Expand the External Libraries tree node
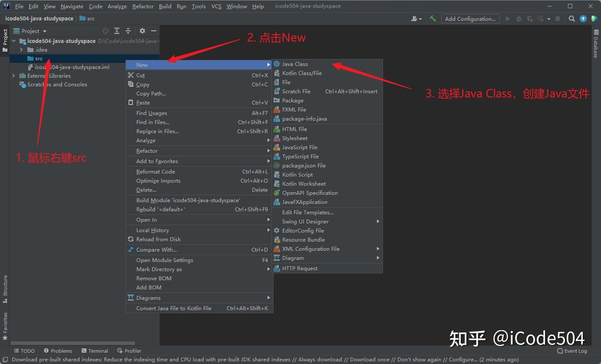The width and height of the screenshot is (601, 364). [x=13, y=75]
